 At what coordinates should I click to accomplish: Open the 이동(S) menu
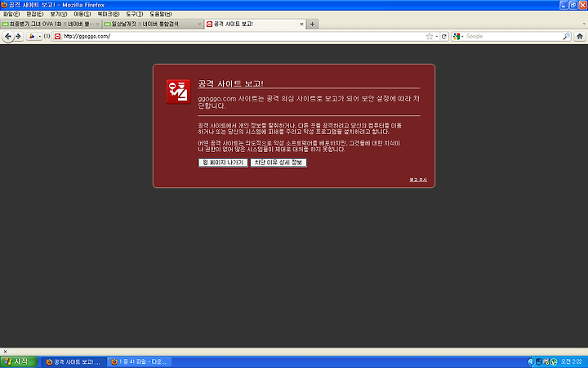pyautogui.click(x=82, y=14)
